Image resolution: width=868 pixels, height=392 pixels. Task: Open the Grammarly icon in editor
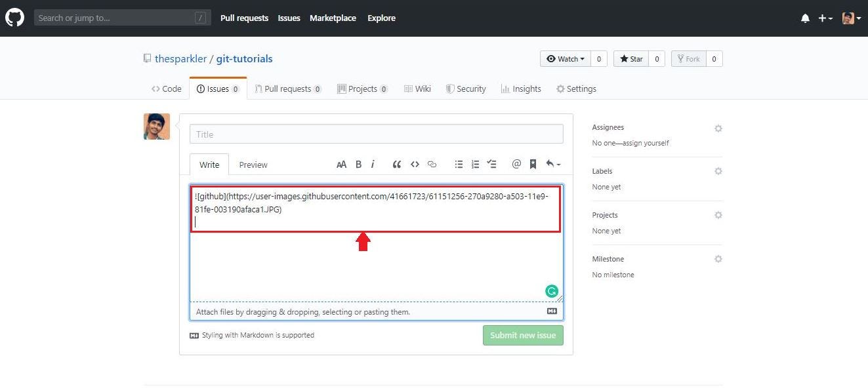click(x=552, y=291)
